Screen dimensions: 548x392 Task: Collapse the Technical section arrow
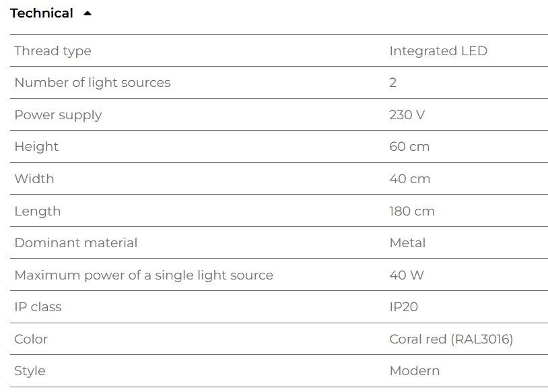tap(88, 13)
